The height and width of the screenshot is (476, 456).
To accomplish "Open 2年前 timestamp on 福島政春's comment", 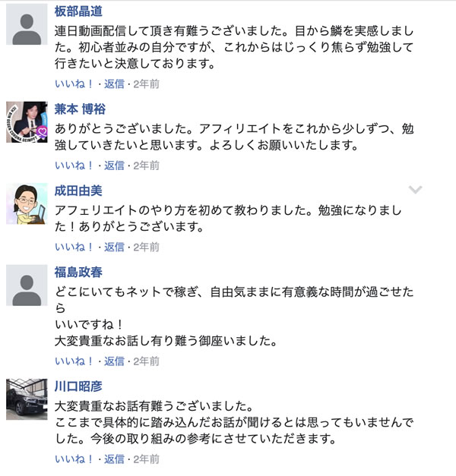I will (x=144, y=361).
